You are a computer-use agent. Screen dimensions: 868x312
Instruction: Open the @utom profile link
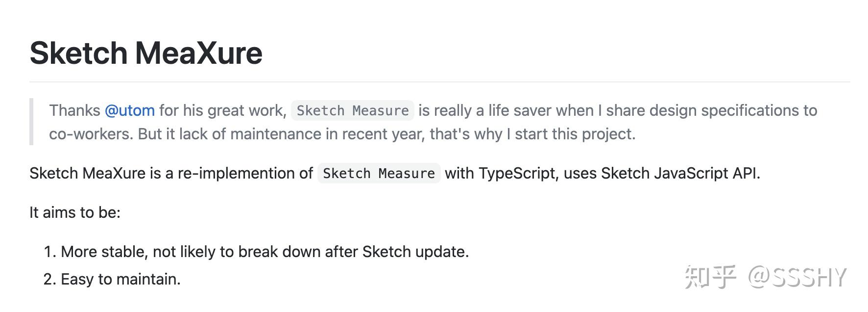pos(130,110)
